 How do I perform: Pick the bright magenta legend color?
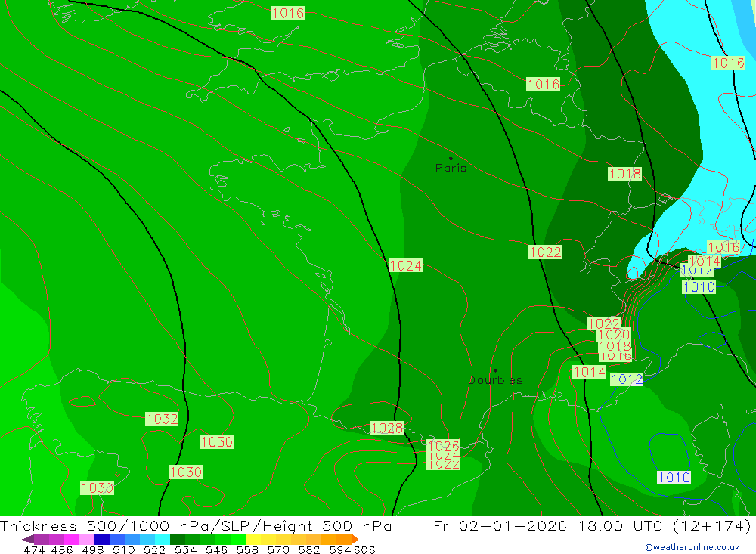click(x=72, y=539)
